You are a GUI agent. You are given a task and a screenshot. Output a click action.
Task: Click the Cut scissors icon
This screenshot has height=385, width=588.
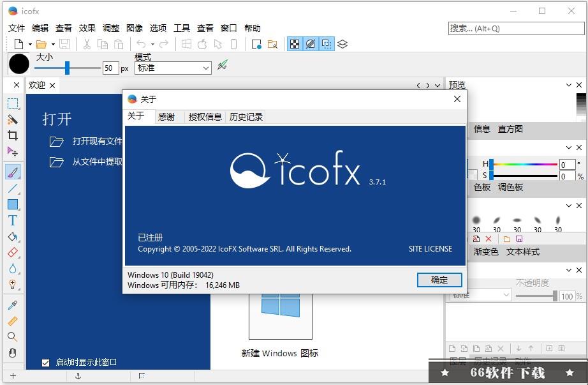[x=87, y=44]
